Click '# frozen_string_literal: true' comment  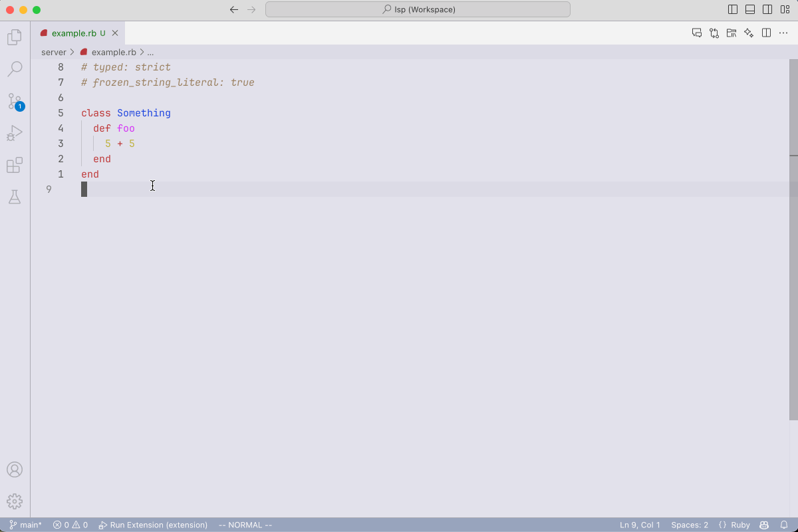(168, 82)
